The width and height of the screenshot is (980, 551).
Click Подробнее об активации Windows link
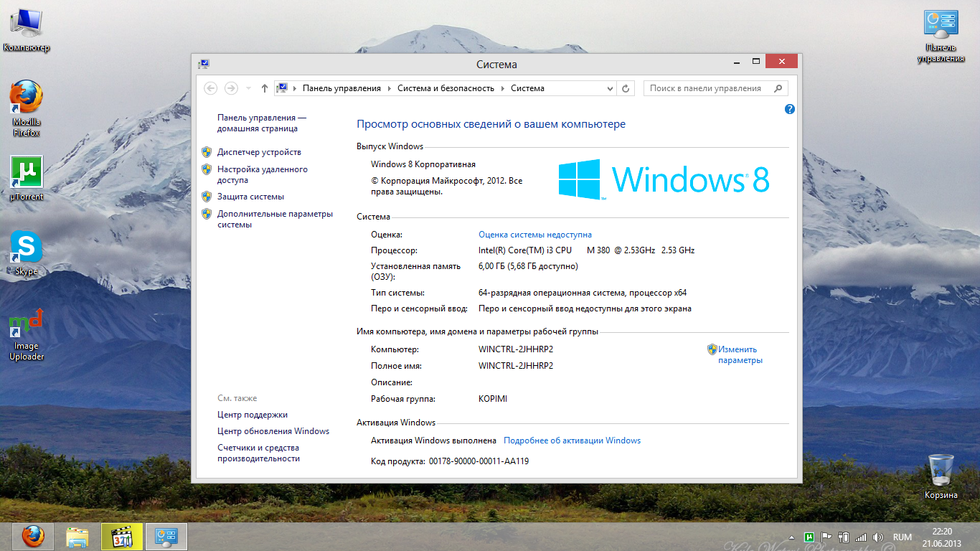(x=572, y=441)
